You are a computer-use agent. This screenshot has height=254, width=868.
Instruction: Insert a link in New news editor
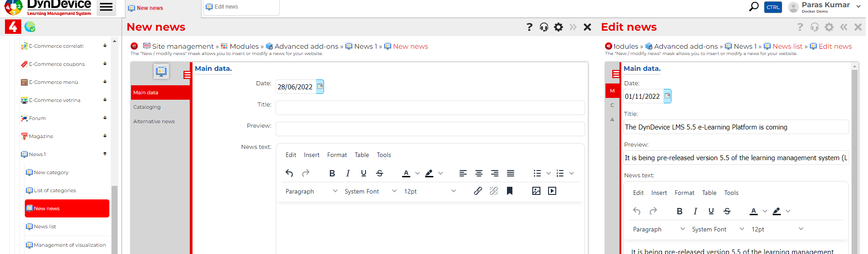(x=478, y=191)
